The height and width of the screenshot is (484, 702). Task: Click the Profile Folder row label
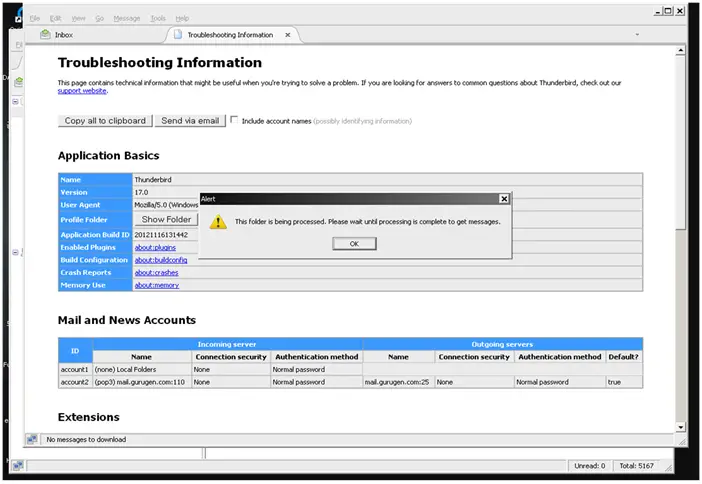[x=95, y=220]
